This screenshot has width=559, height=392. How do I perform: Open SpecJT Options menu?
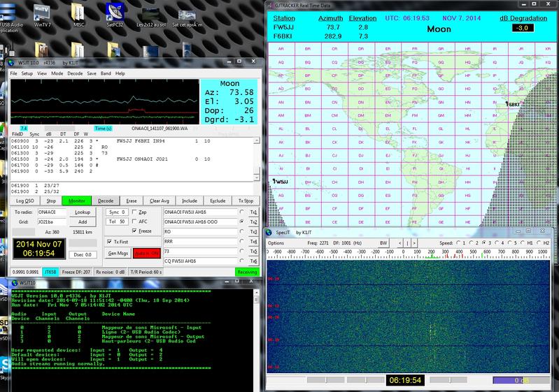tap(276, 243)
